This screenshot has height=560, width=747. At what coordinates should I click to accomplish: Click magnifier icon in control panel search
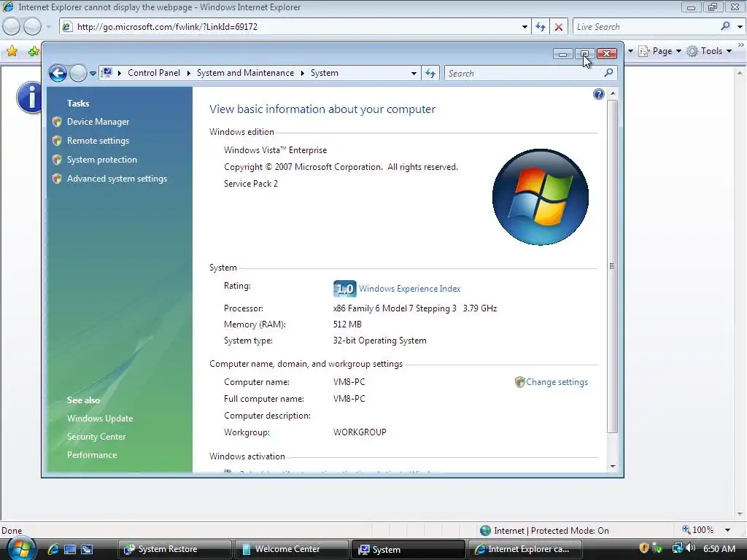coord(609,73)
